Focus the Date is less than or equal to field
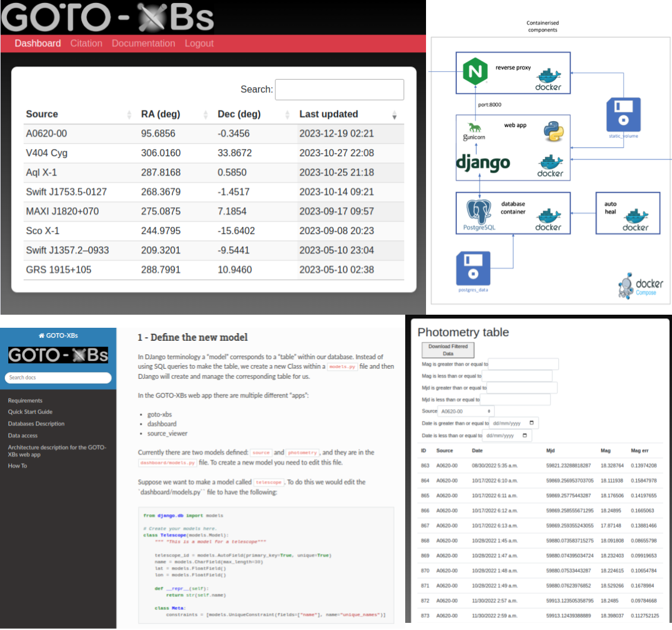Viewport: 672px width, 630px height. pos(507,436)
